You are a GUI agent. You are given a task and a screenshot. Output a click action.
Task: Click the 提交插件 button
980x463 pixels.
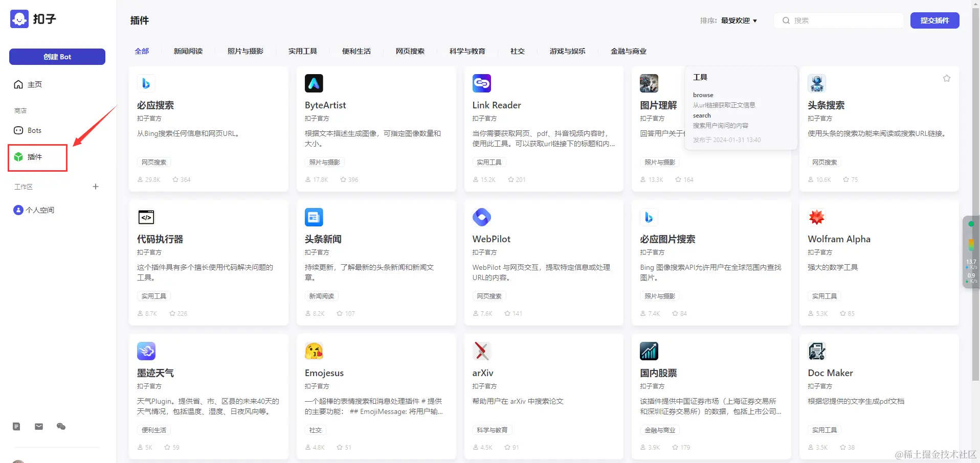click(935, 20)
